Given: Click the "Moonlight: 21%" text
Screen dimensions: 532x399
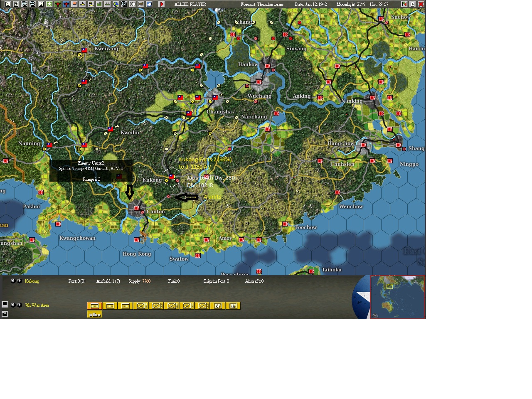Looking at the screenshot, I should click(x=351, y=4).
